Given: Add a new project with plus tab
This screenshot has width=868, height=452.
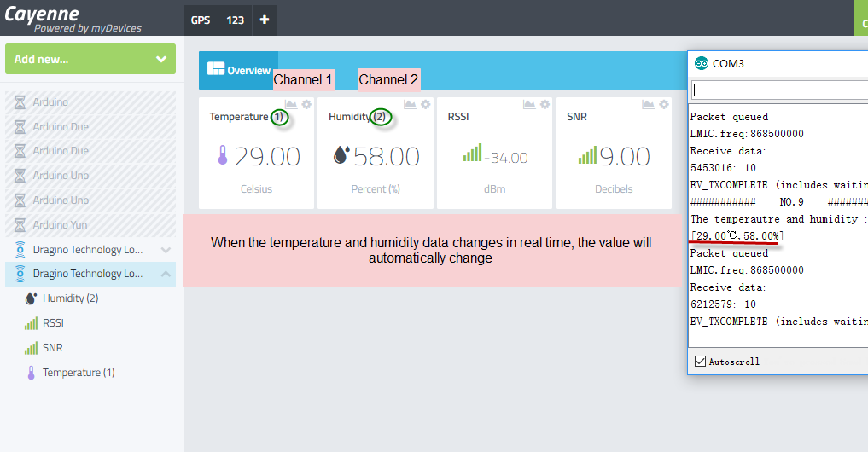Looking at the screenshot, I should pos(264,20).
